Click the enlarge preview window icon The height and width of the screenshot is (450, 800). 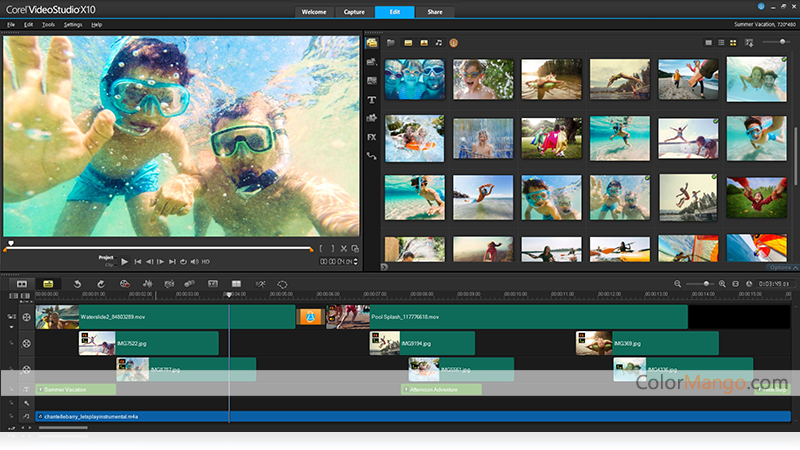[x=355, y=248]
